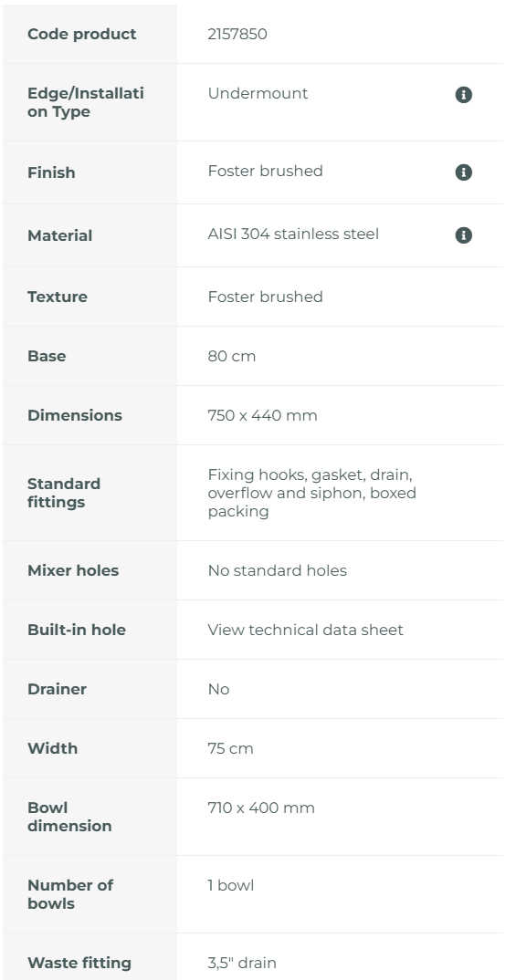The width and height of the screenshot is (516, 980).
Task: Open info icon for Edge/Installation Type
Action: 463,95
